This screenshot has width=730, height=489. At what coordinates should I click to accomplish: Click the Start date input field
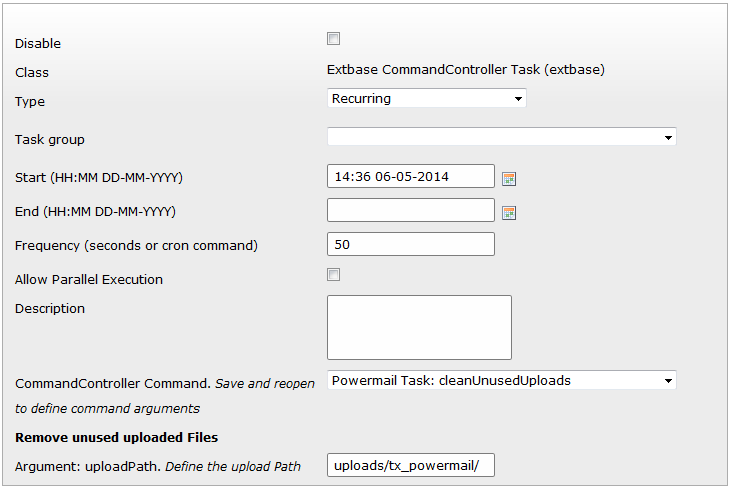tap(410, 177)
